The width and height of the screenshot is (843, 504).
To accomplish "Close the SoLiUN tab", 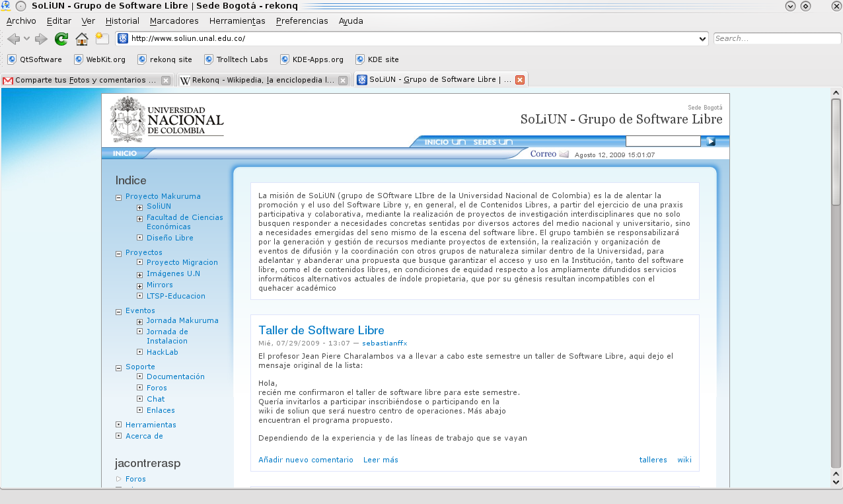I will pyautogui.click(x=520, y=80).
